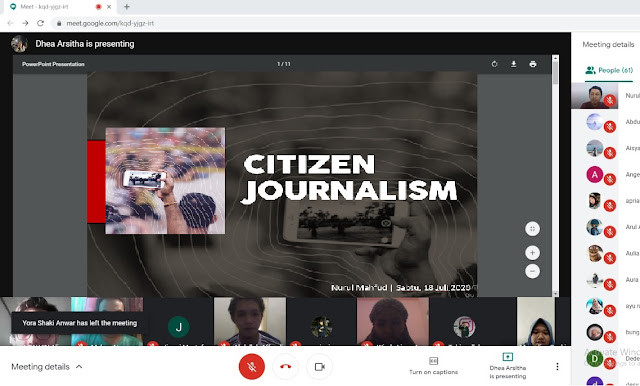Click Ange participant's muted mic icon

pos(610,180)
